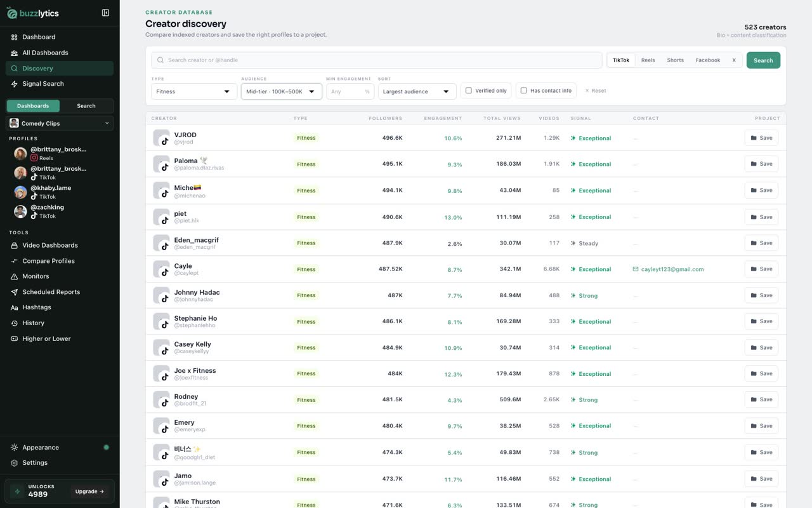Save Paloma to a project
Viewport: 812px width, 508px height.
761,164
